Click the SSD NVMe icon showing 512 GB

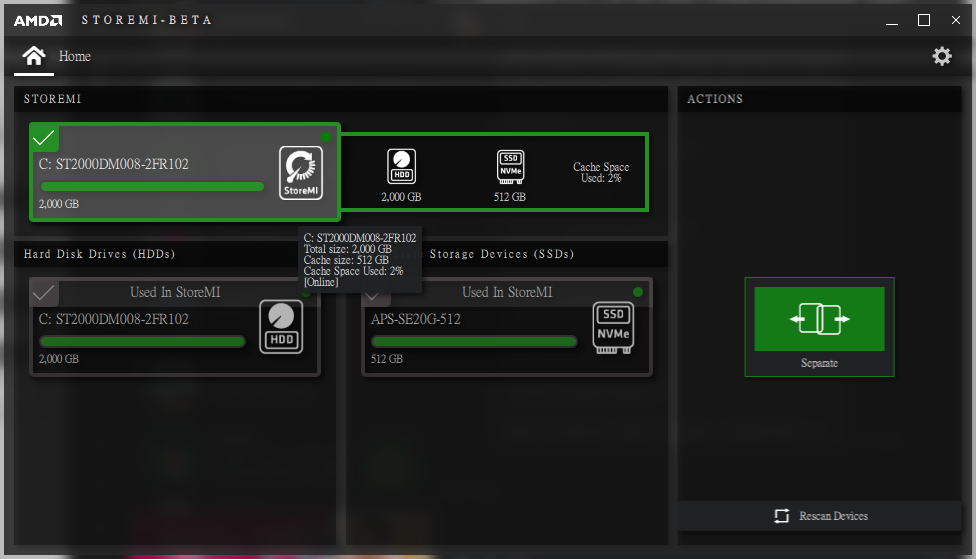click(510, 167)
